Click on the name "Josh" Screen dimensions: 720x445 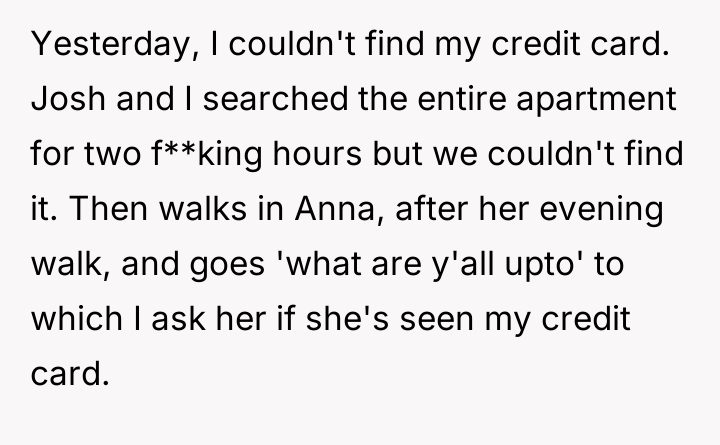pyautogui.click(x=63, y=101)
